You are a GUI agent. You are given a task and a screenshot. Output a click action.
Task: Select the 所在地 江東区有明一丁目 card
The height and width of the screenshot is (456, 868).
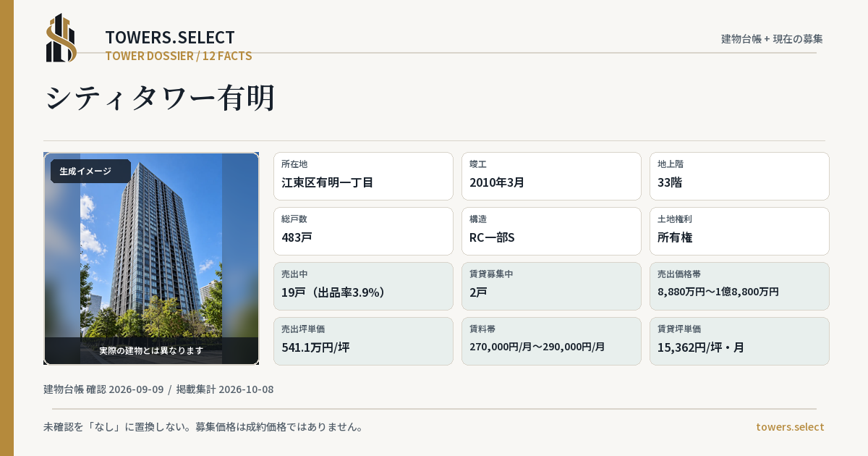(363, 176)
